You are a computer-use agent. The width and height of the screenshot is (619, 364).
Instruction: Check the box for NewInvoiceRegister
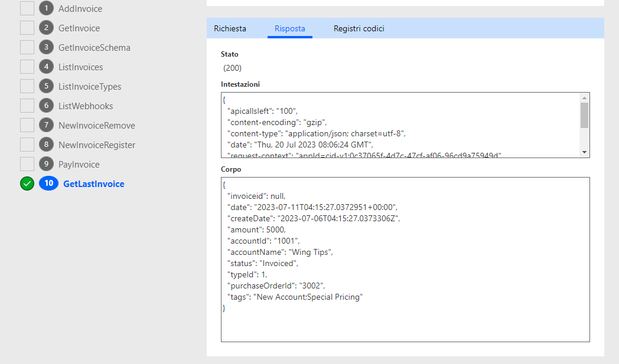(27, 145)
